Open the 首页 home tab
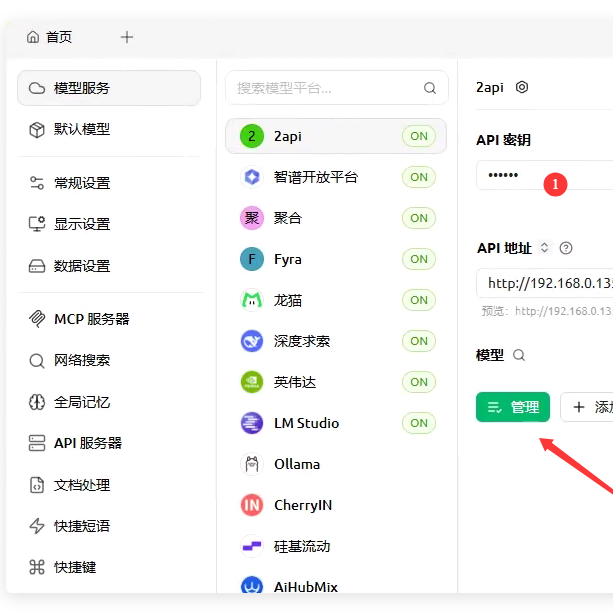The height and width of the screenshot is (613, 613). [x=49, y=38]
